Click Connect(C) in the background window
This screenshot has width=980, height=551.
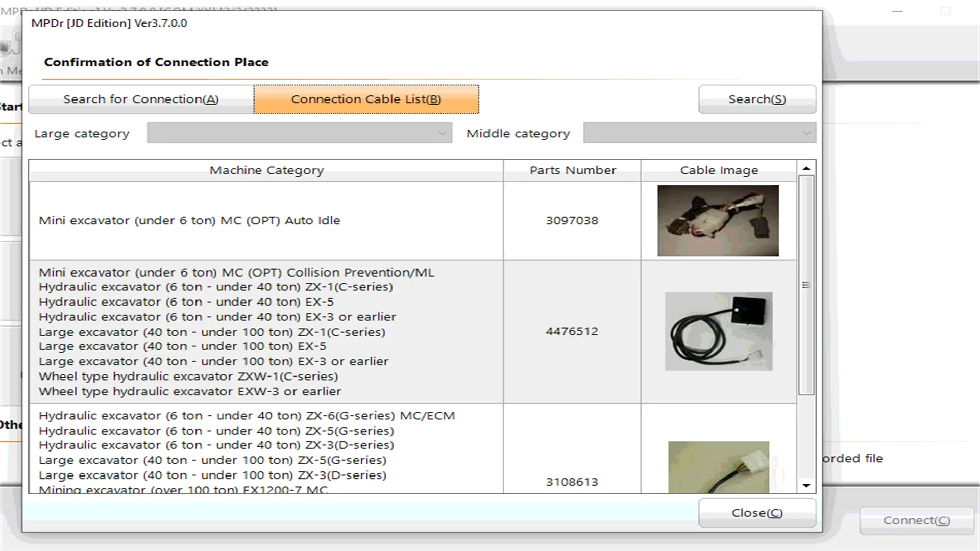tap(917, 520)
